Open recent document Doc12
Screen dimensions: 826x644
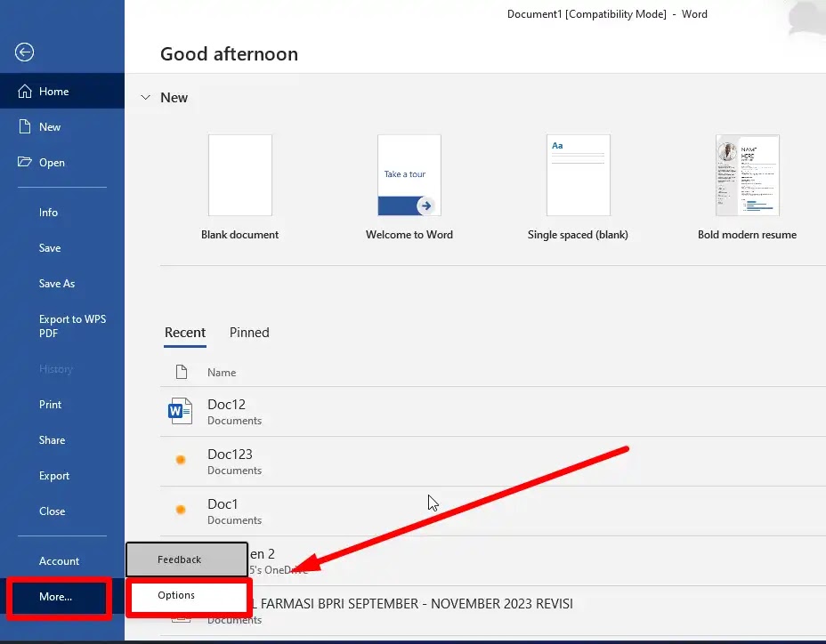pos(492,411)
